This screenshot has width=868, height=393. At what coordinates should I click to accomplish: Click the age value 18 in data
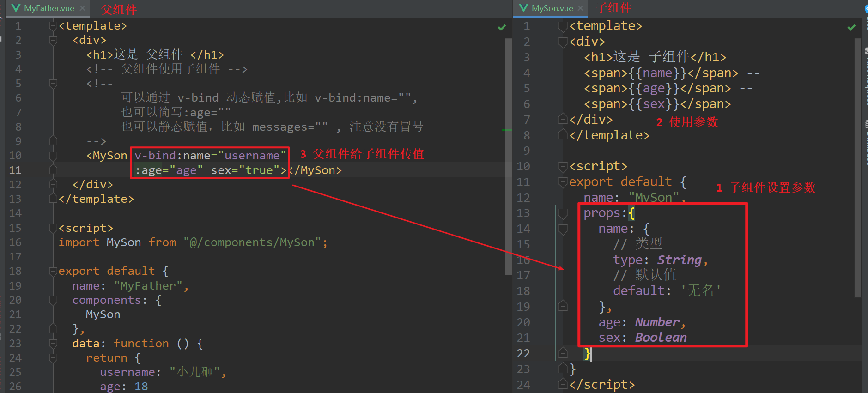tap(141, 387)
